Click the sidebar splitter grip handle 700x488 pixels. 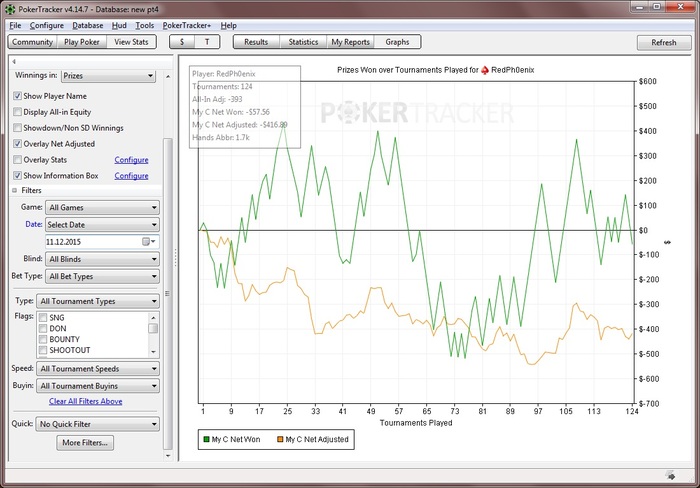175,258
